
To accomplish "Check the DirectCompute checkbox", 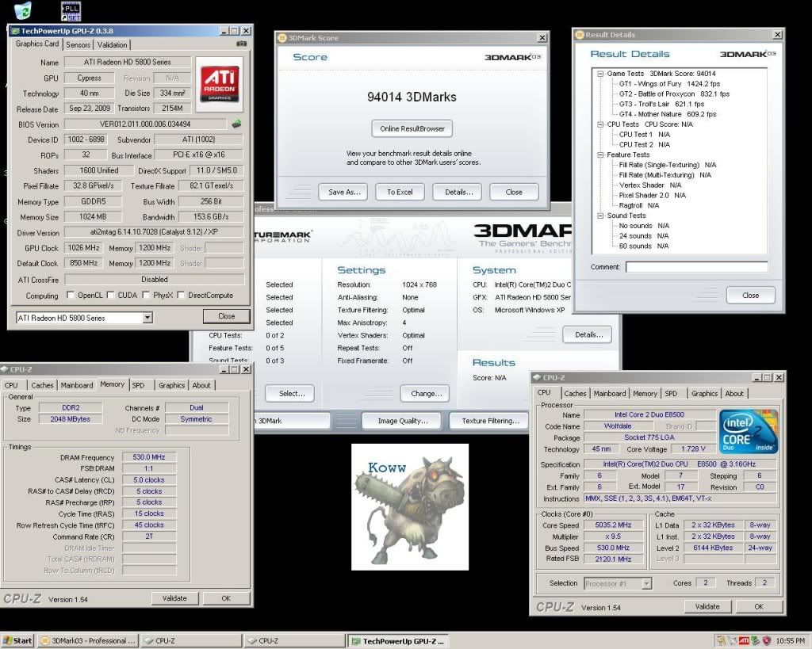I will (182, 296).
